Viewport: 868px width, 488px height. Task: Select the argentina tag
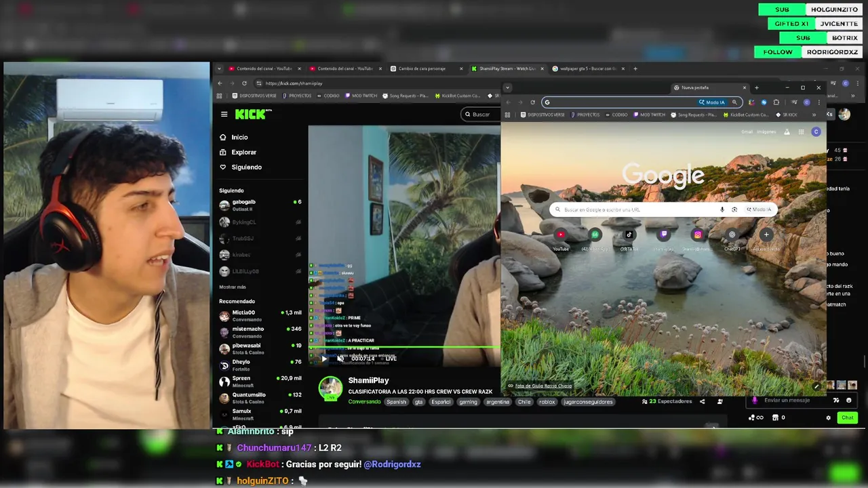[498, 402]
